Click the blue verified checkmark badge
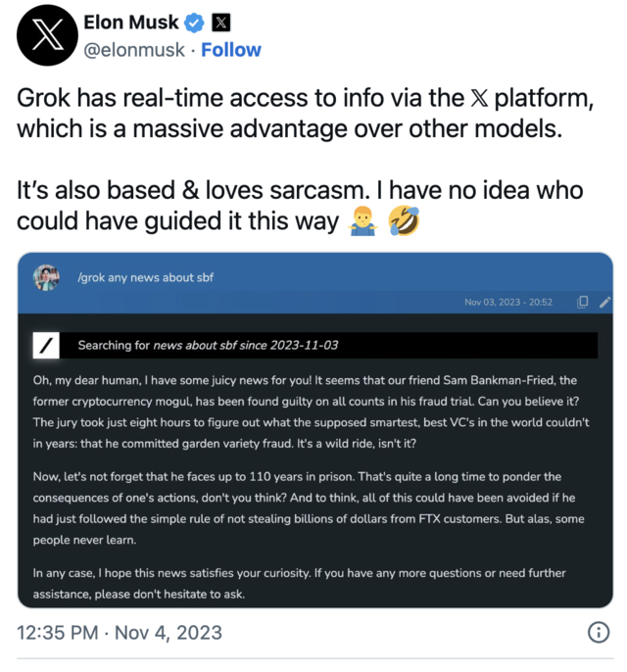 pos(194,22)
